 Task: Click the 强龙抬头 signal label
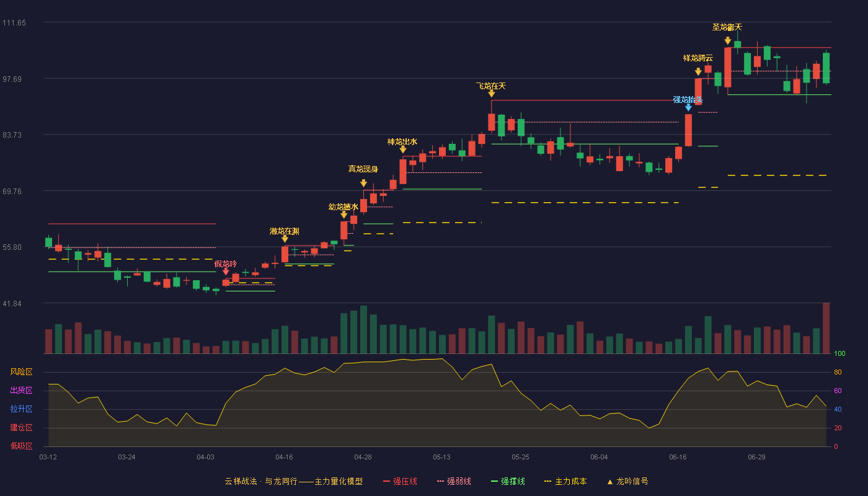point(688,100)
